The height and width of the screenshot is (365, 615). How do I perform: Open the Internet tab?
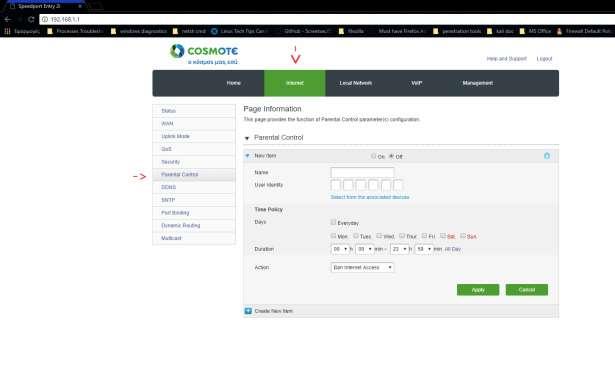click(295, 83)
